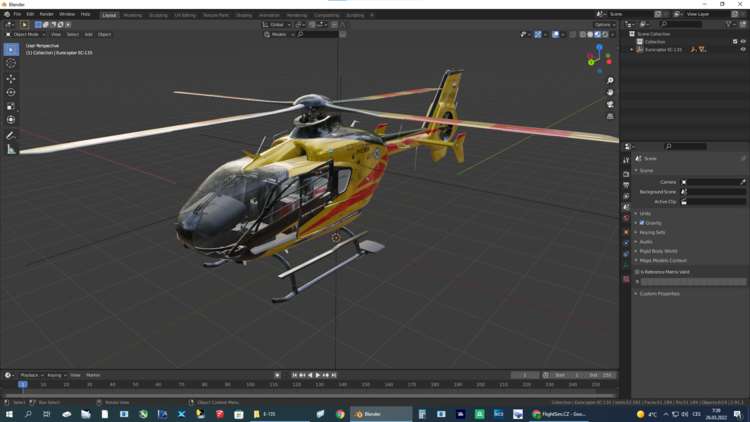Open Windows Start menu

(x=9, y=414)
